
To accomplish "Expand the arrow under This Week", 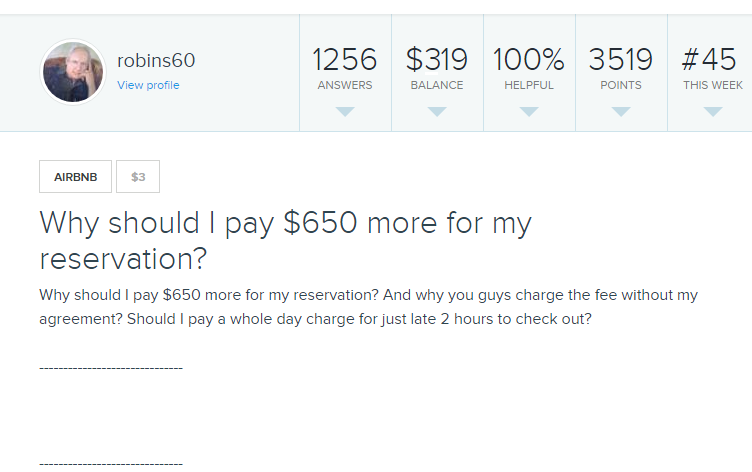I will coord(713,112).
